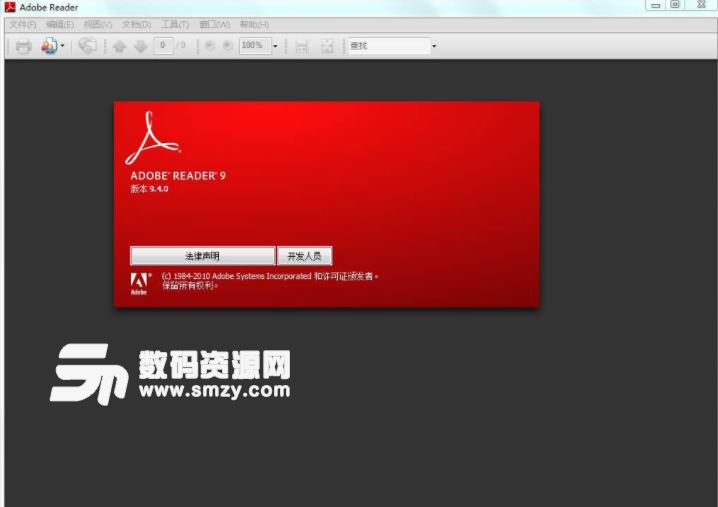Viewport: 718px width, 507px height.
Task: Open the 工具(T) menu
Action: pyautogui.click(x=175, y=24)
